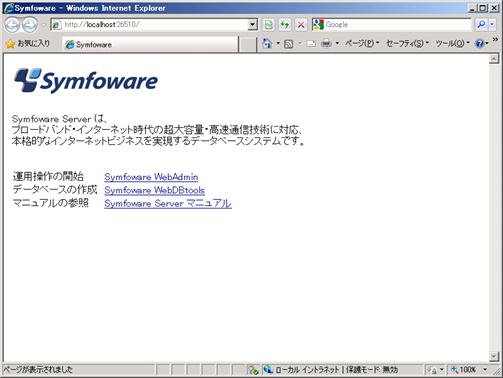Click the popup blocker status bar icon
Screen dimensions: 503x378
point(253,369)
